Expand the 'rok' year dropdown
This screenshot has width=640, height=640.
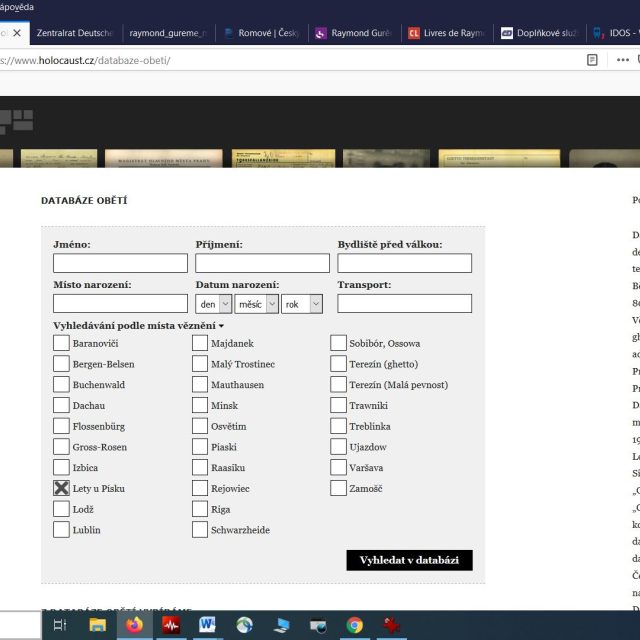[302, 304]
